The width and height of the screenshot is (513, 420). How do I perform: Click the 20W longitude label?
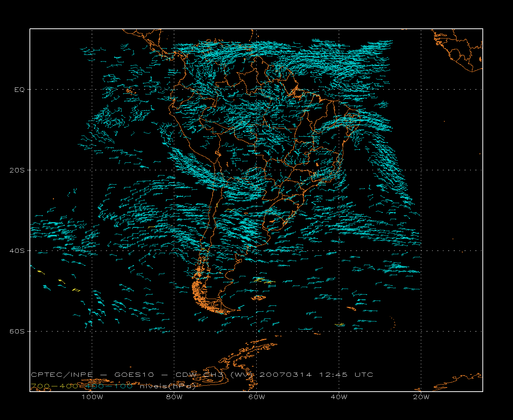421,397
